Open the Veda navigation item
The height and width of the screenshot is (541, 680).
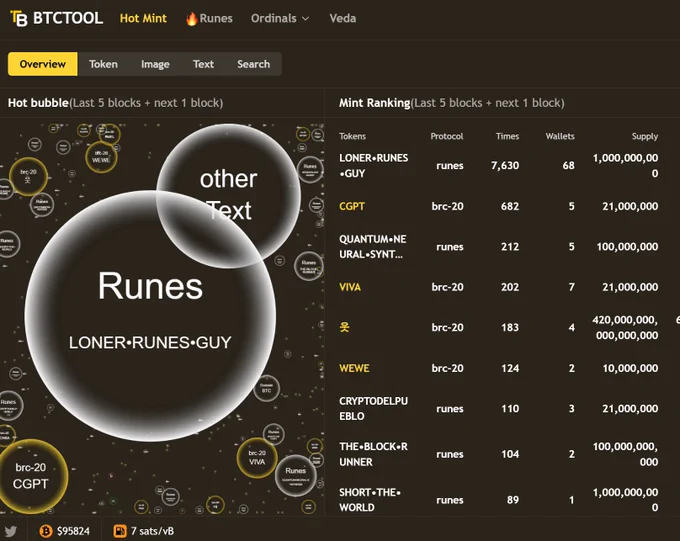pyautogui.click(x=343, y=18)
